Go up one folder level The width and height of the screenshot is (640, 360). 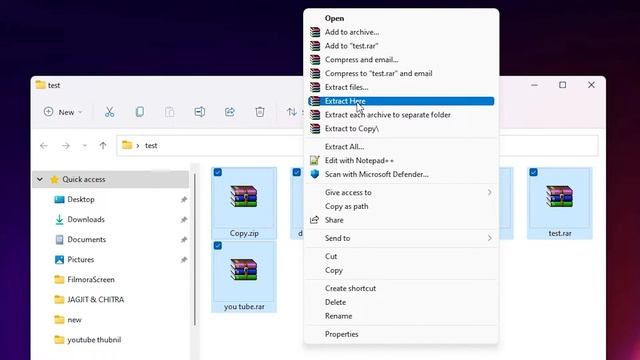(103, 146)
